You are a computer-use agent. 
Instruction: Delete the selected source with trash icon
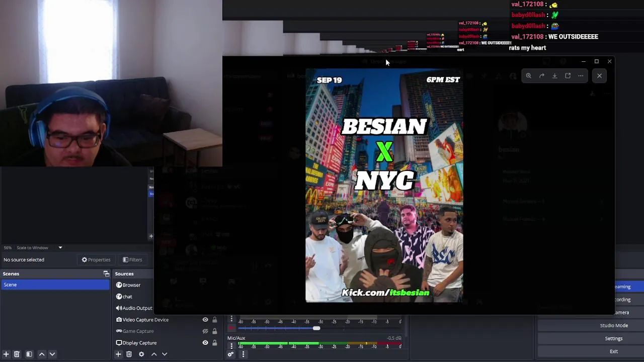[129, 354]
